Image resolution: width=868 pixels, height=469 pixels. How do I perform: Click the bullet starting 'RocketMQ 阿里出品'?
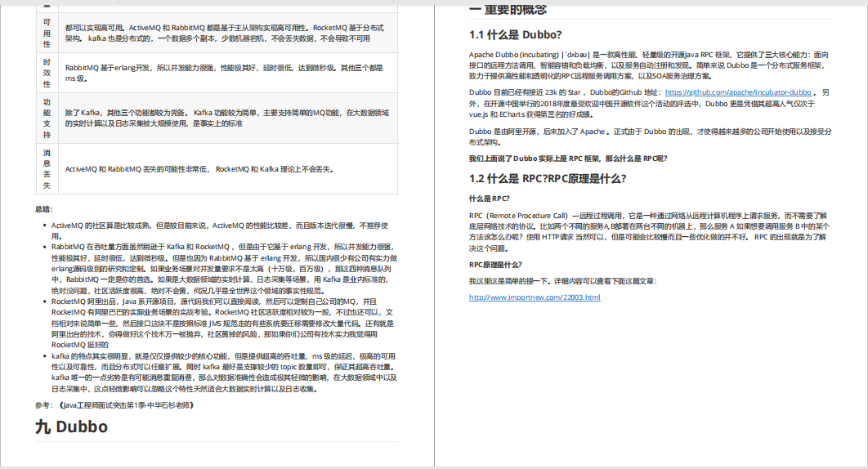[222, 324]
